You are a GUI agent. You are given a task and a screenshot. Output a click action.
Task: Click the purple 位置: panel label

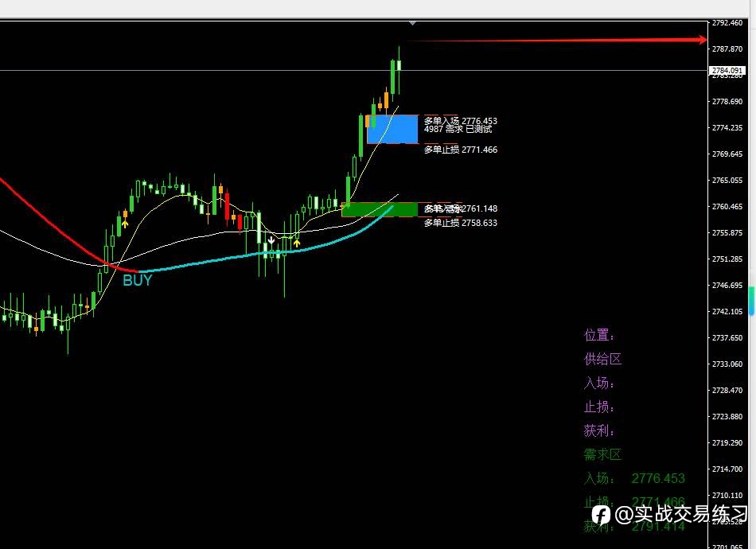click(x=599, y=335)
